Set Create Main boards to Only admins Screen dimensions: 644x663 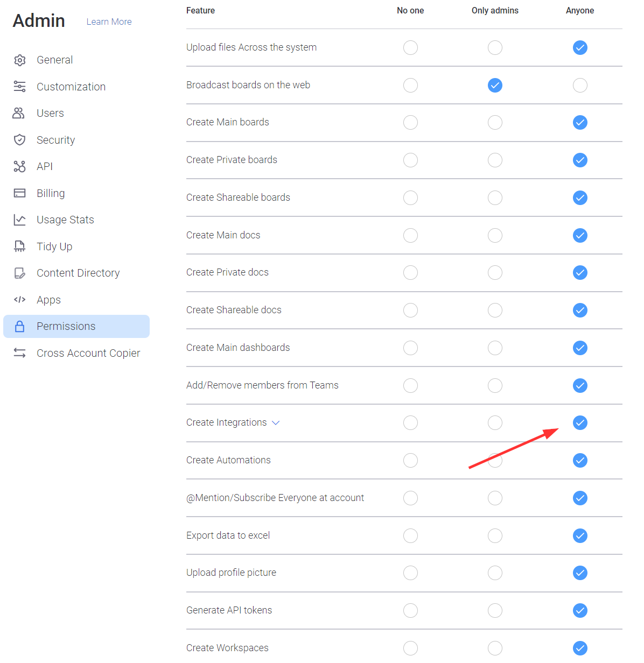coord(495,123)
